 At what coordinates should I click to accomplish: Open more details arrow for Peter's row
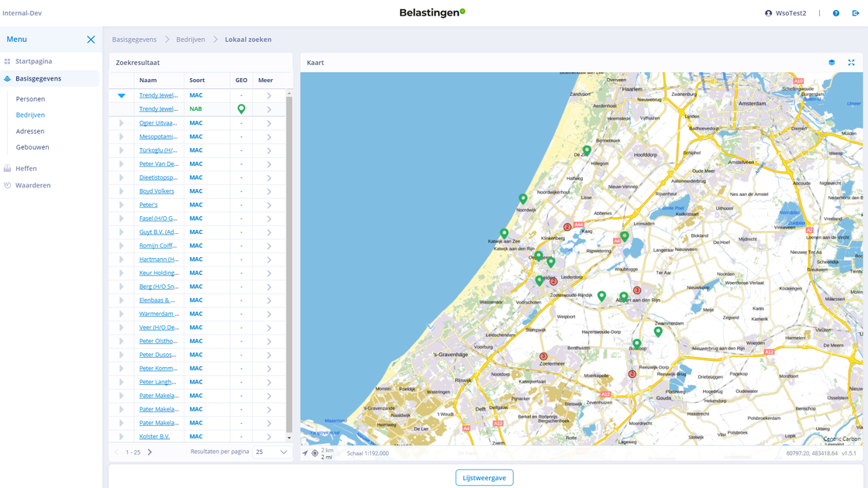click(269, 205)
